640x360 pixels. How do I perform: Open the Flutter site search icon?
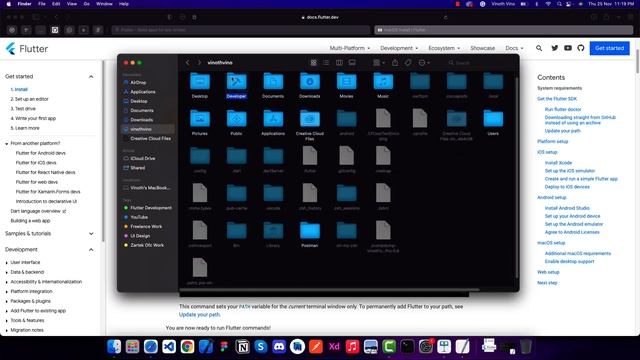(539, 48)
